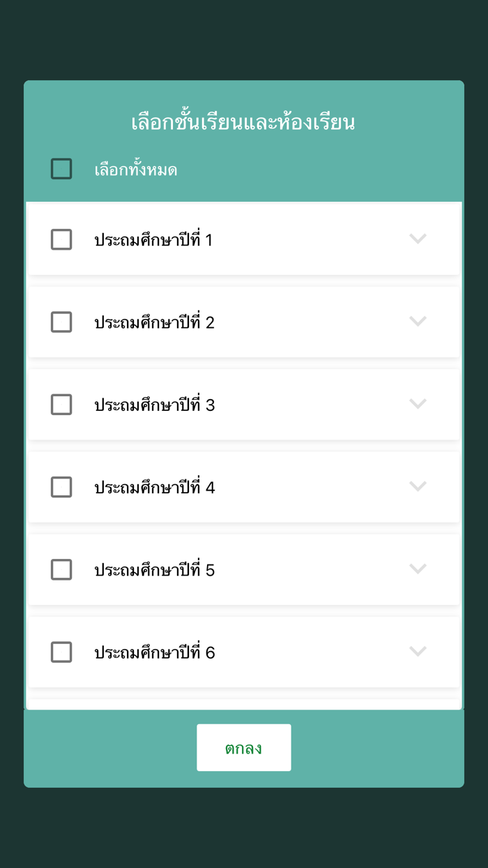Check the ประถมศึกษาปีที่ 5 checkbox
This screenshot has width=488, height=868.
point(61,569)
